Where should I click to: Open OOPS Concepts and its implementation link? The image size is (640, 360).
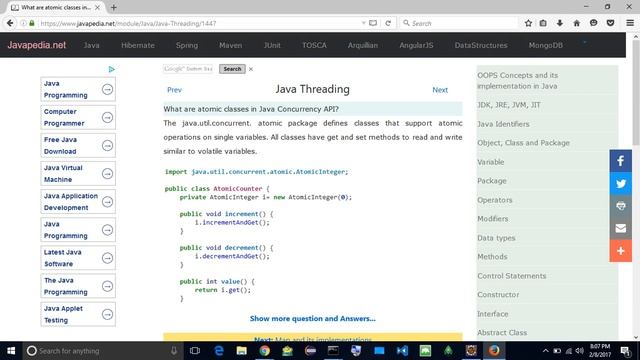point(518,81)
